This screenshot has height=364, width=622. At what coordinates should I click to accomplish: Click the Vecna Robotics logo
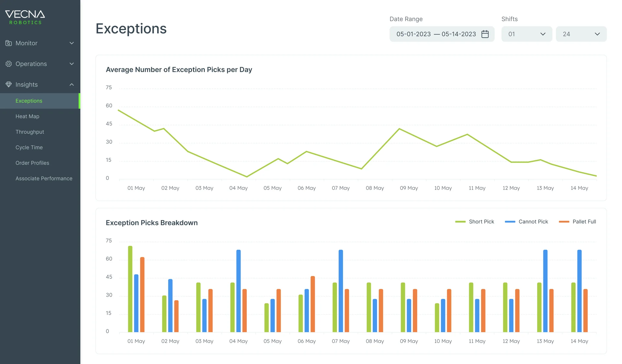pyautogui.click(x=25, y=17)
